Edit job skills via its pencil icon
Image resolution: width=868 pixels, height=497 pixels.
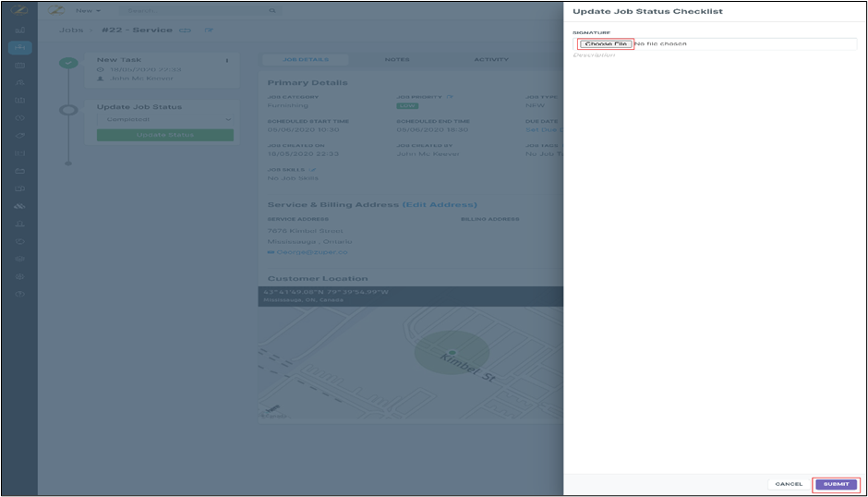point(313,170)
